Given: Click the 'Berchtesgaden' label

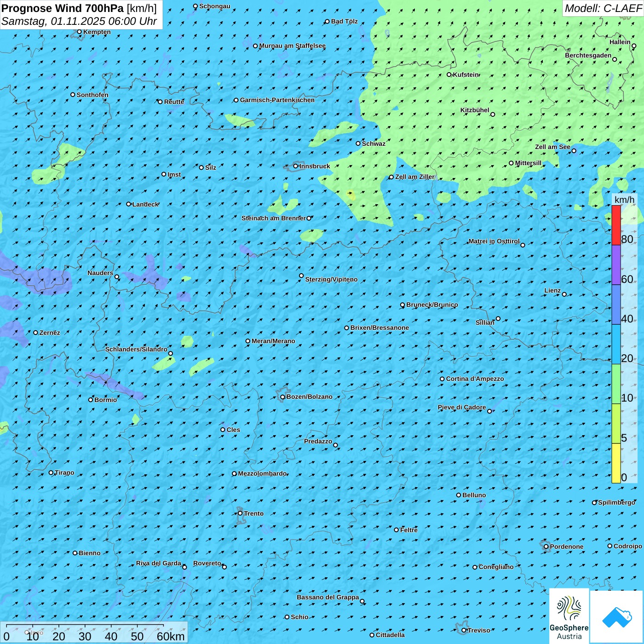Looking at the screenshot, I should (x=588, y=55).
